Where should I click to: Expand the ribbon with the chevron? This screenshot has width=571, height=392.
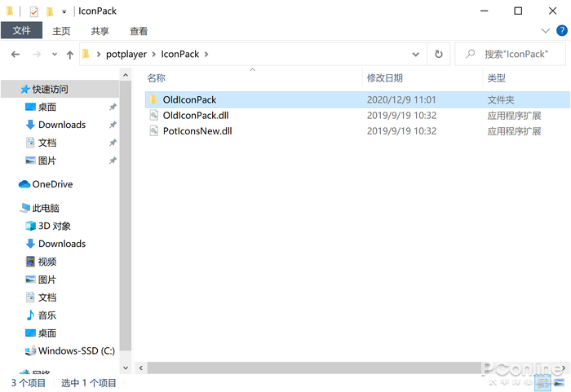(545, 31)
